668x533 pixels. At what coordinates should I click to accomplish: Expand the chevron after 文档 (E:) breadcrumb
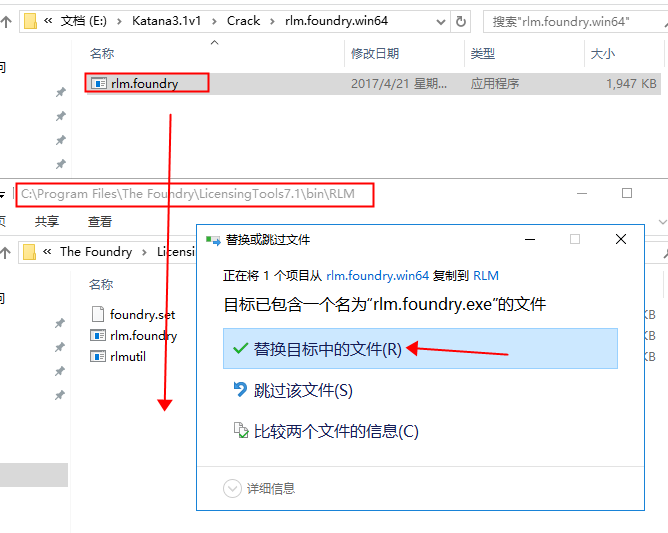click(119, 21)
